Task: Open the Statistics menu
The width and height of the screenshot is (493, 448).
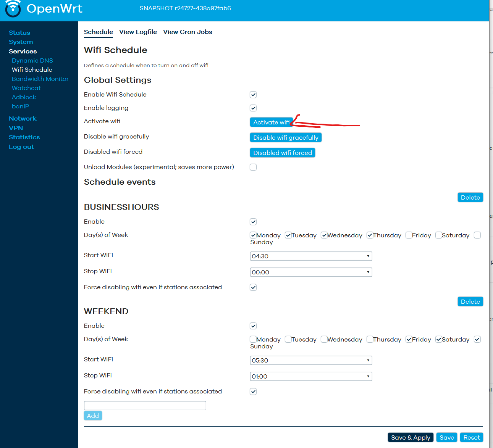Action: 24,137
